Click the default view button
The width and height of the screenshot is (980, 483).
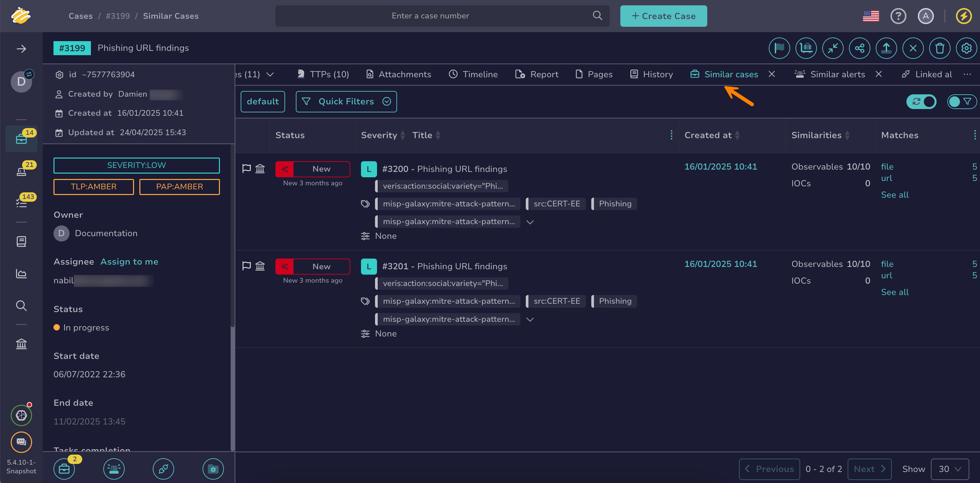coord(262,102)
